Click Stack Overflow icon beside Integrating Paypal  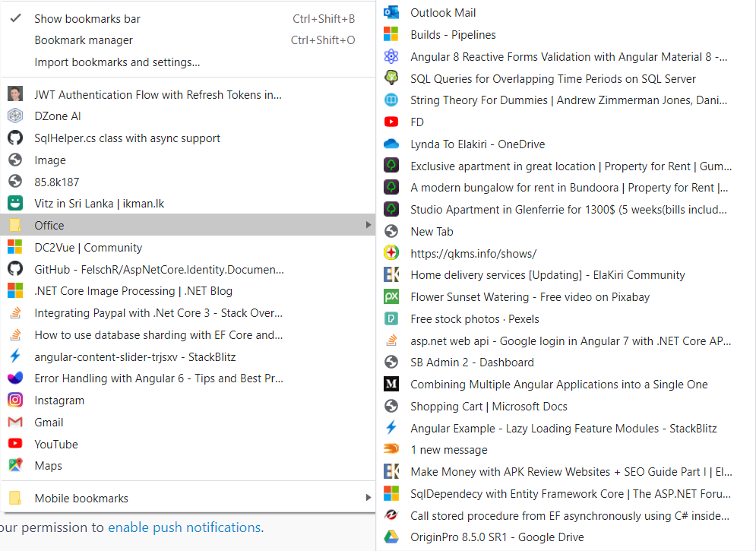pos(15,313)
